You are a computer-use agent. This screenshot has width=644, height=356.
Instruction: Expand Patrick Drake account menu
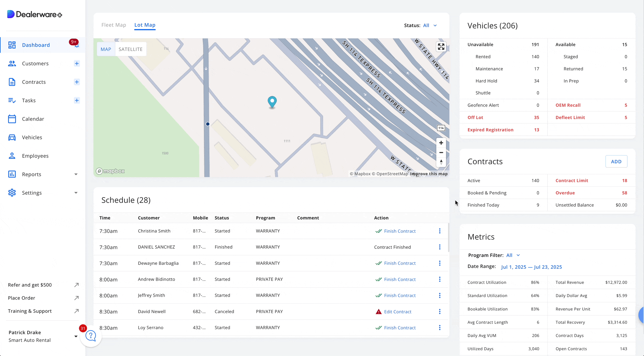(x=76, y=336)
